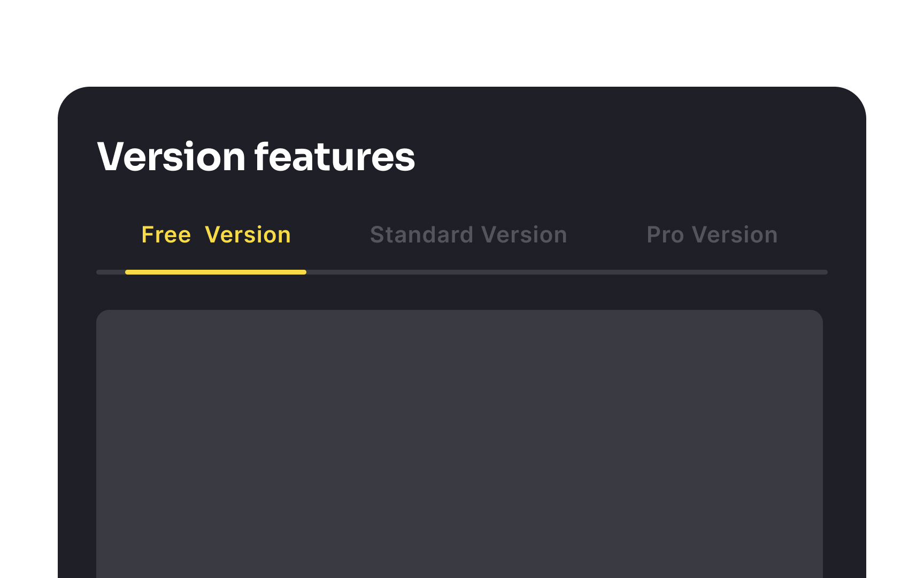Click the word features in the heading

[x=334, y=157]
